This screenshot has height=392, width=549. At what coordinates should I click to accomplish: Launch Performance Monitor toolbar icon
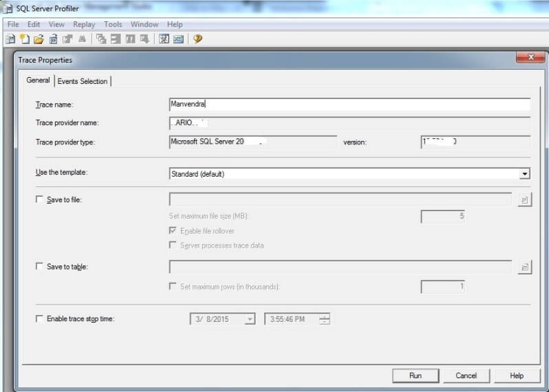click(x=179, y=39)
